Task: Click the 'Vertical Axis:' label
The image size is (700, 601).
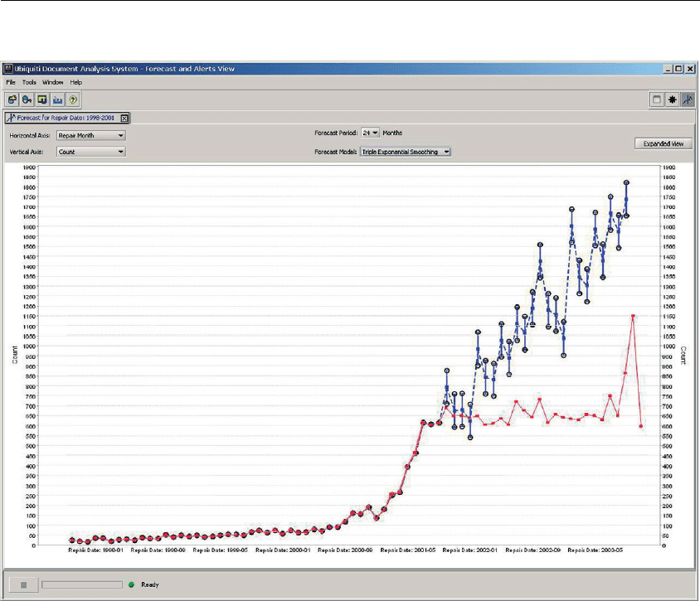Action: (27, 152)
